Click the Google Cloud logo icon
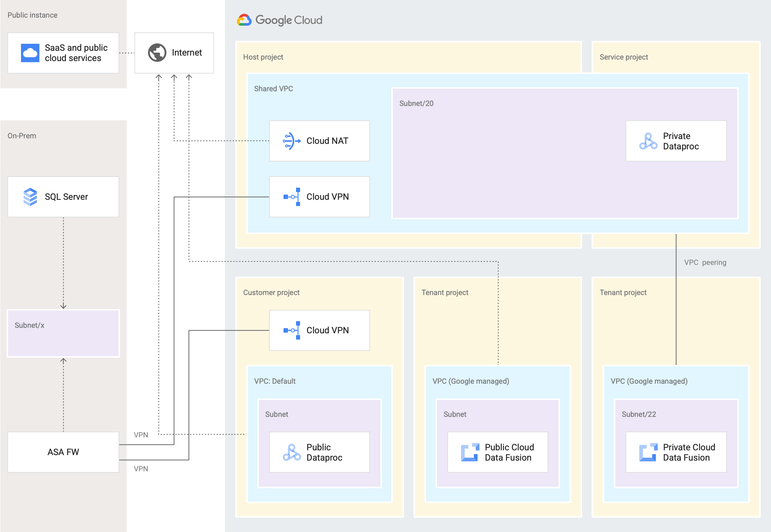The image size is (771, 532). click(x=244, y=20)
